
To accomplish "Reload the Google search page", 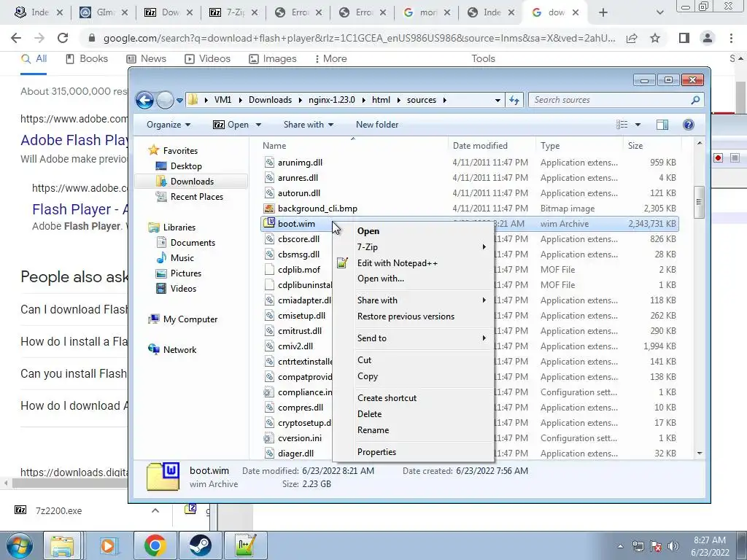I will tap(63, 38).
